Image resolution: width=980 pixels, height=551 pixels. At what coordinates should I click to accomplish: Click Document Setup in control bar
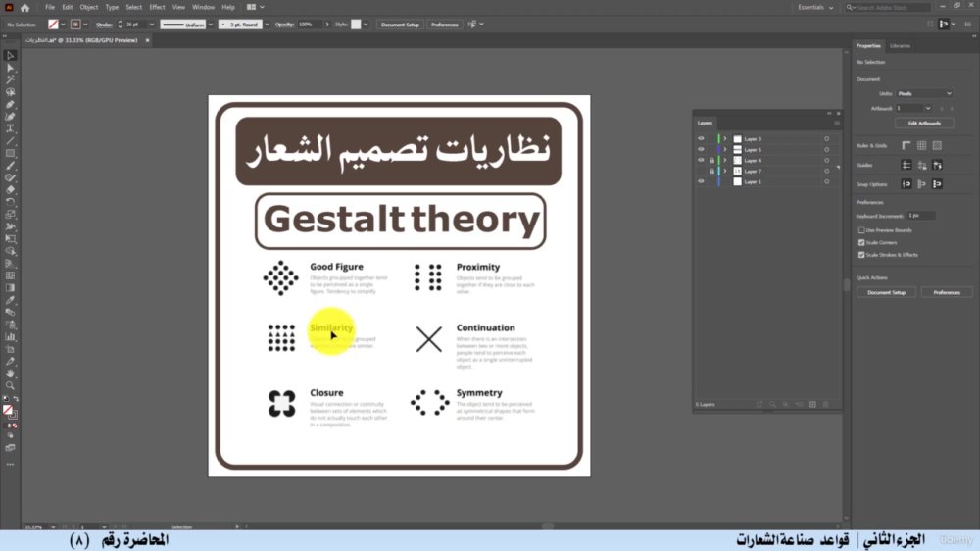point(400,25)
